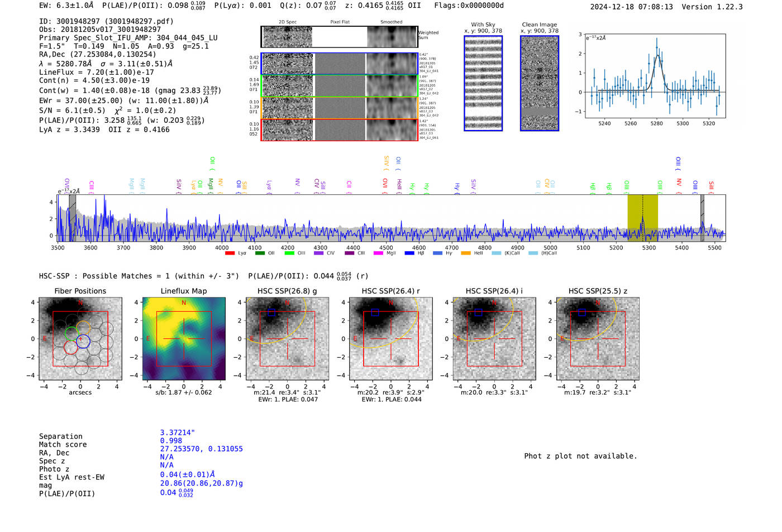This screenshot has height=532, width=782.
Task: Click the Flags:0x0000000d text
Action: coord(469,6)
